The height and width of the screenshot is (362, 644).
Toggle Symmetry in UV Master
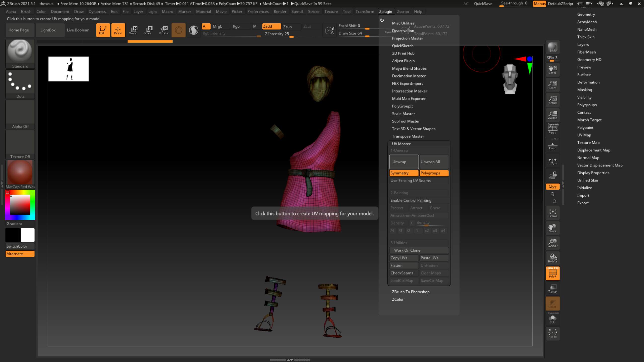404,173
